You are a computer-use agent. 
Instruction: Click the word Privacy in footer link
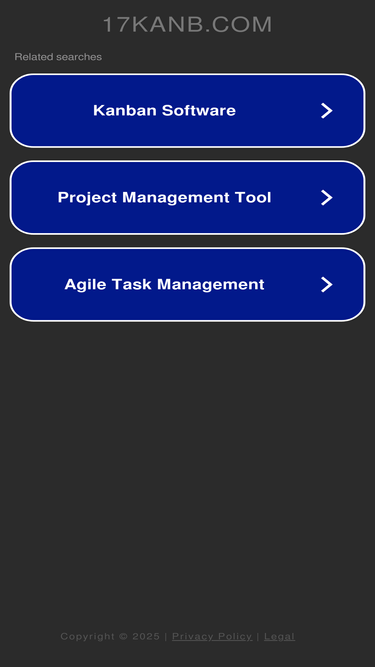pyautogui.click(x=191, y=636)
